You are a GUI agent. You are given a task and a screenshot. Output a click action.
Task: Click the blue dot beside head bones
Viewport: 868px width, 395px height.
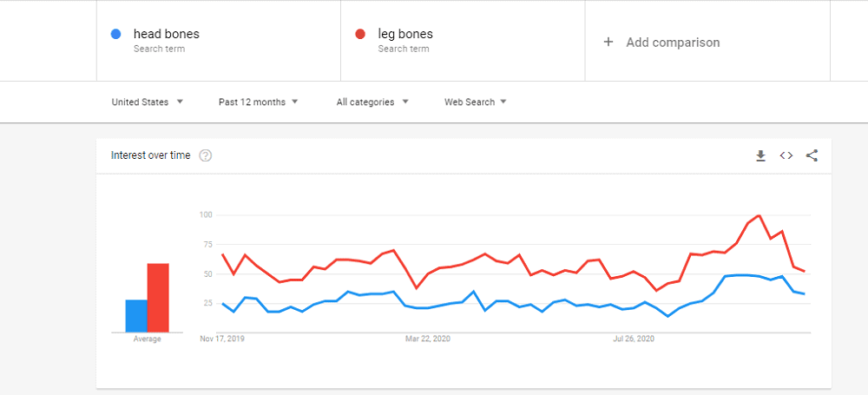tap(115, 35)
